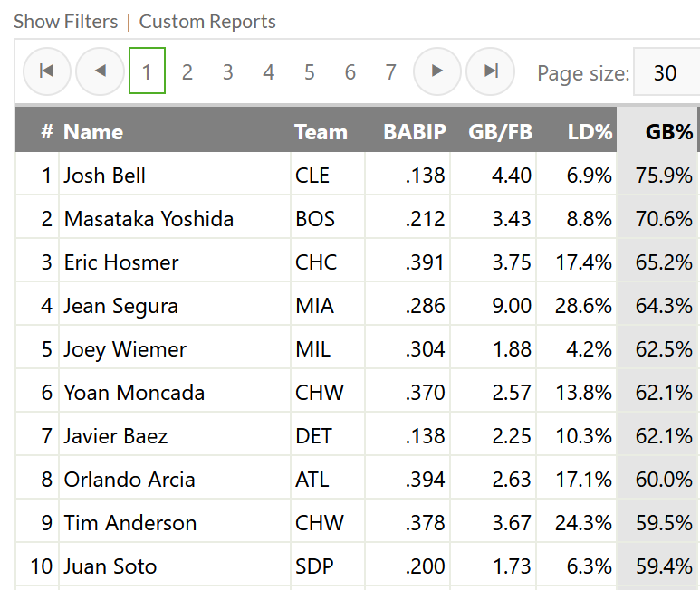Sort by the Team column header
This screenshot has width=700, height=590.
click(321, 132)
